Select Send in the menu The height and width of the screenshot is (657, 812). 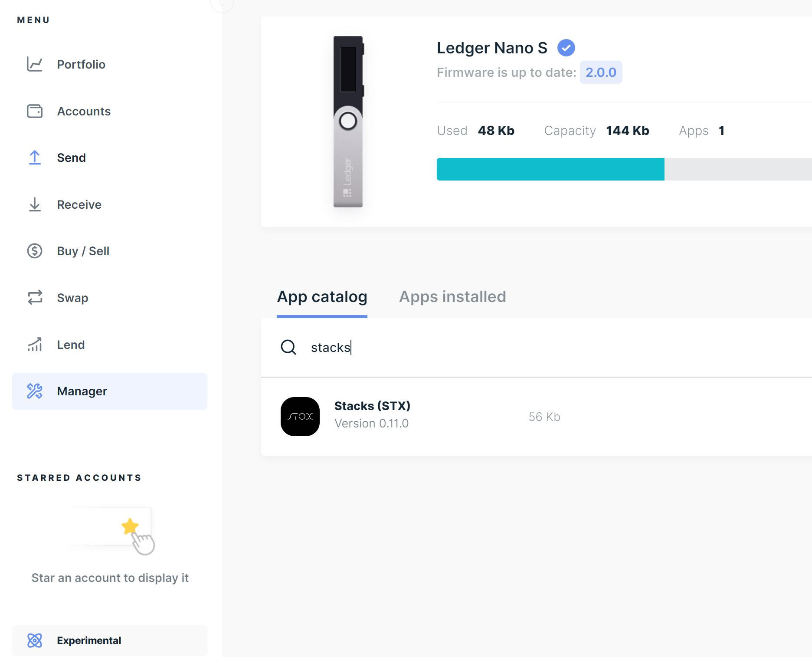[x=110, y=158]
